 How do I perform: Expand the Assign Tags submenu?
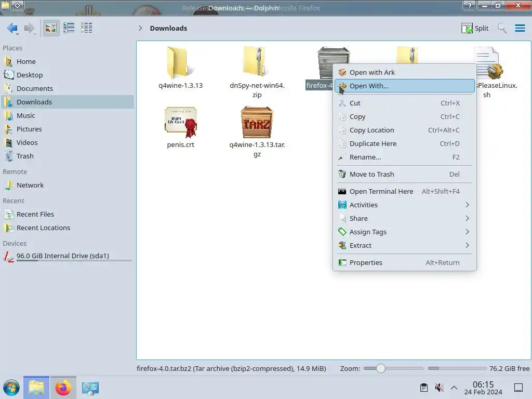click(404, 232)
